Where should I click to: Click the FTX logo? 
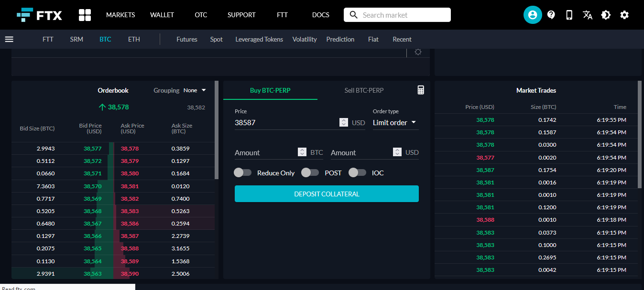(39, 15)
